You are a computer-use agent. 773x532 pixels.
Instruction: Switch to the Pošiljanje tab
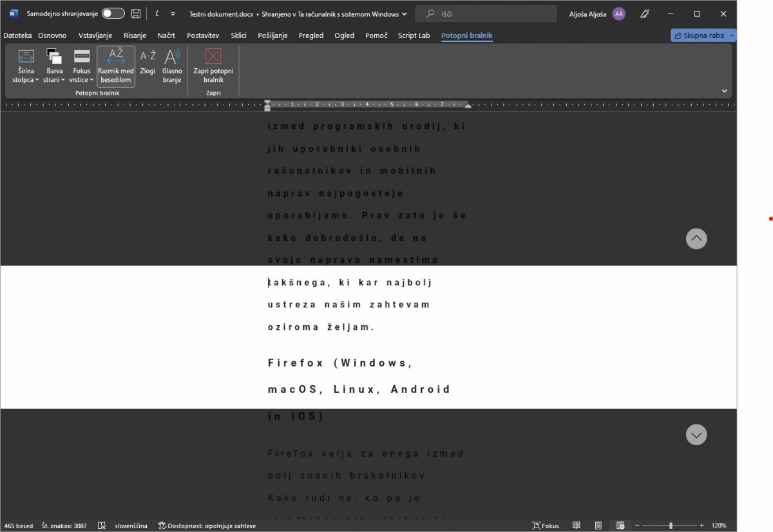272,35
